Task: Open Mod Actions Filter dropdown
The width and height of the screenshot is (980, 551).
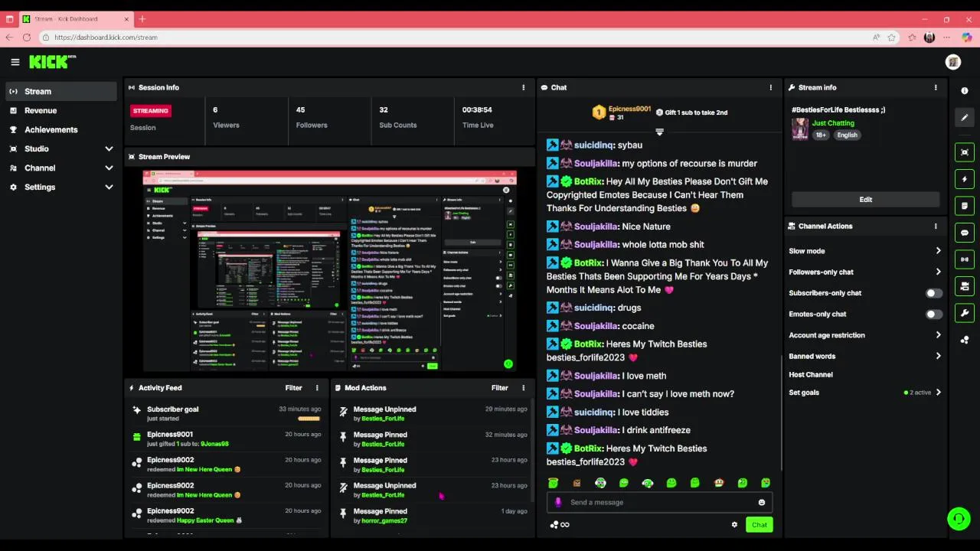Action: coord(500,388)
